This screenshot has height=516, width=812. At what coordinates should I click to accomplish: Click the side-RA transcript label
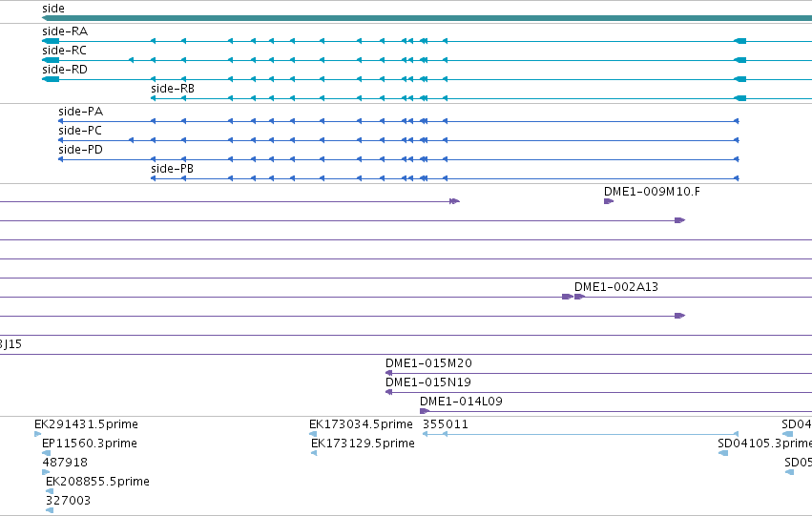tap(65, 31)
